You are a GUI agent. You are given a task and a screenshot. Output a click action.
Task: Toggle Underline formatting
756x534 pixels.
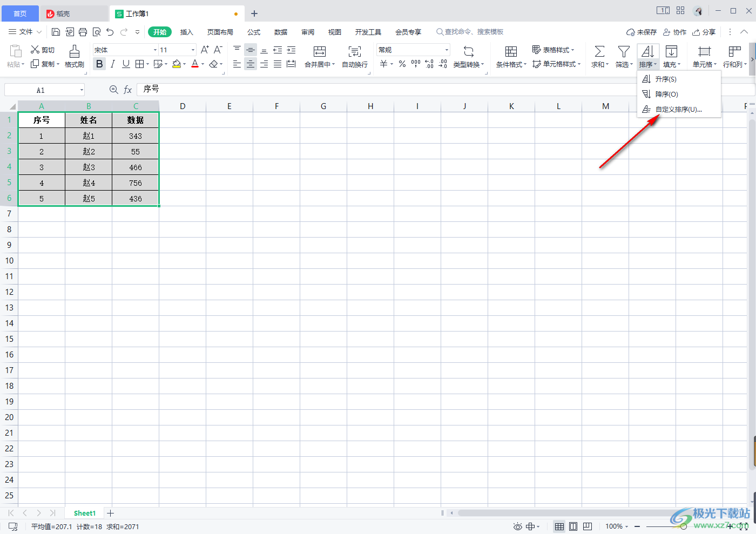126,64
